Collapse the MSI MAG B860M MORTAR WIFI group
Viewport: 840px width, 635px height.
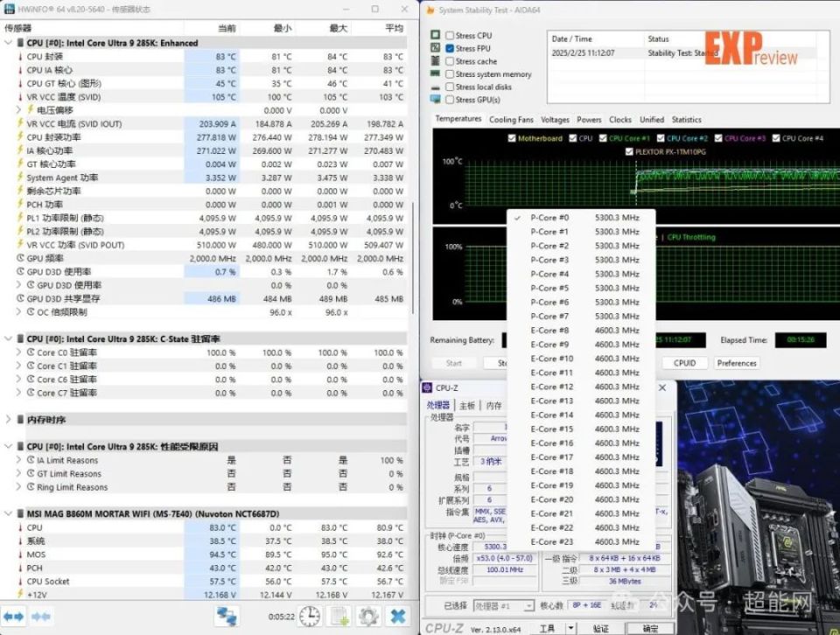pyautogui.click(x=8, y=513)
